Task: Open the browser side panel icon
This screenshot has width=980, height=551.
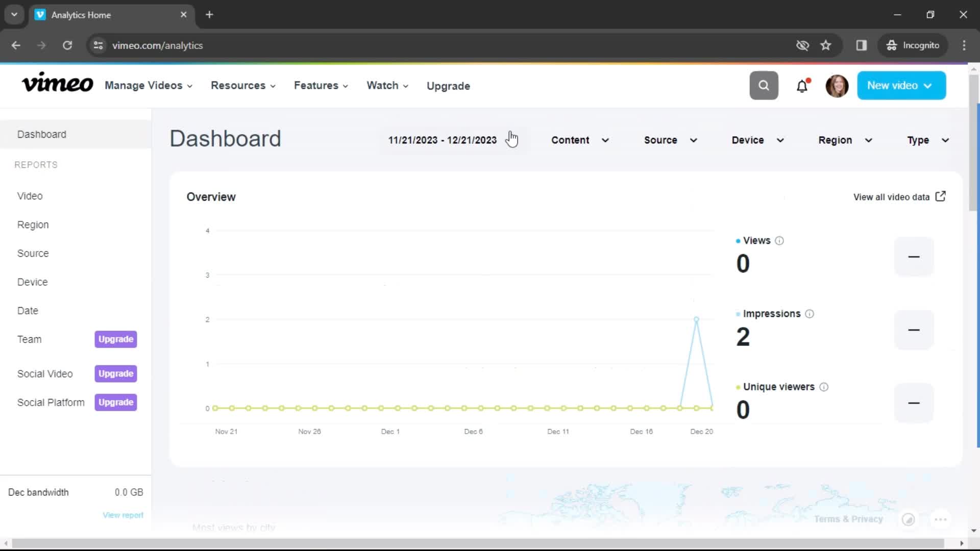Action: tap(861, 45)
